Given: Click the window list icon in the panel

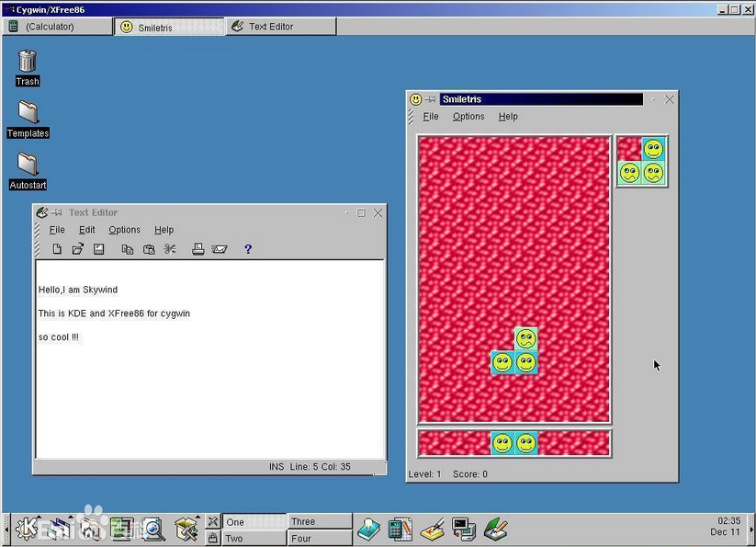Looking at the screenshot, I should [60, 529].
